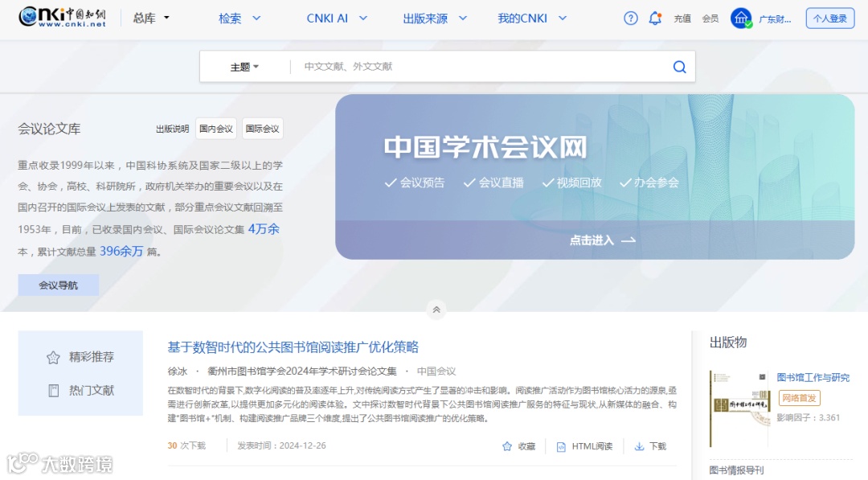Click the 收藏 star icon
Viewport: 868px width, 480px height.
(x=507, y=446)
